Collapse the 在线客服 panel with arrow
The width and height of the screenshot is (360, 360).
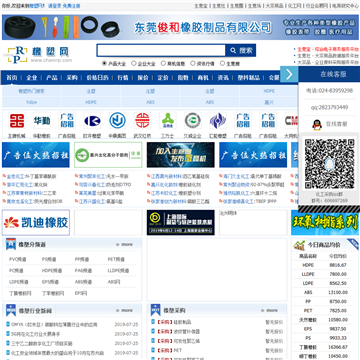pyautogui.click(x=289, y=74)
